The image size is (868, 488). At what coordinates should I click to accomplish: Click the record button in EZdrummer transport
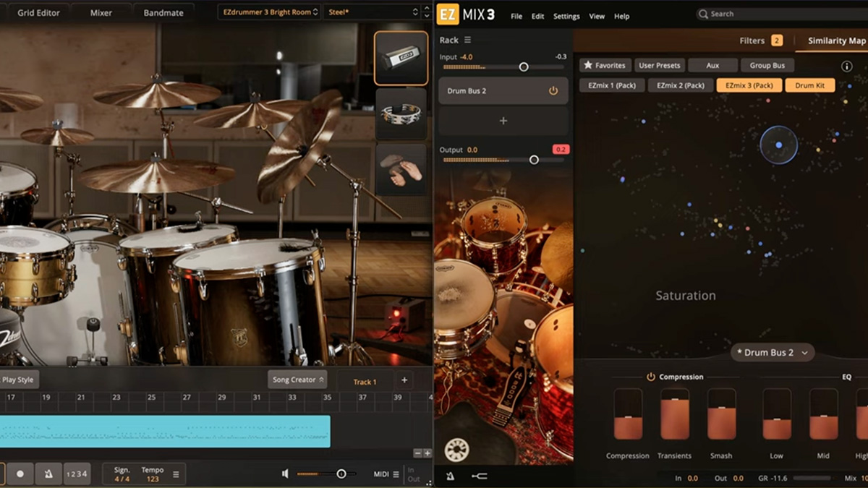[20, 474]
